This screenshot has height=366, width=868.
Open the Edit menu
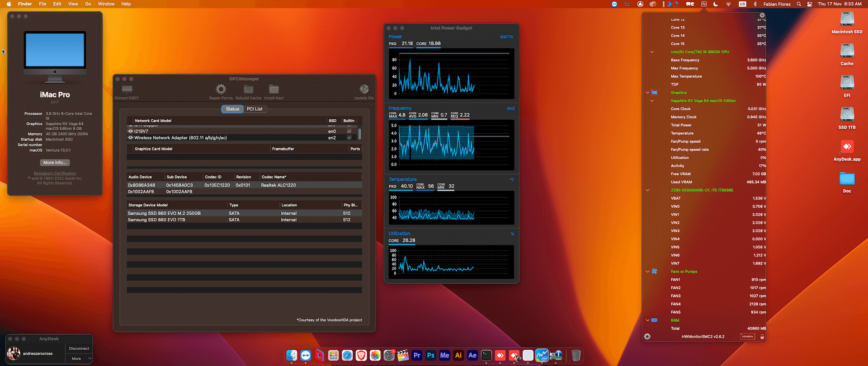(57, 4)
